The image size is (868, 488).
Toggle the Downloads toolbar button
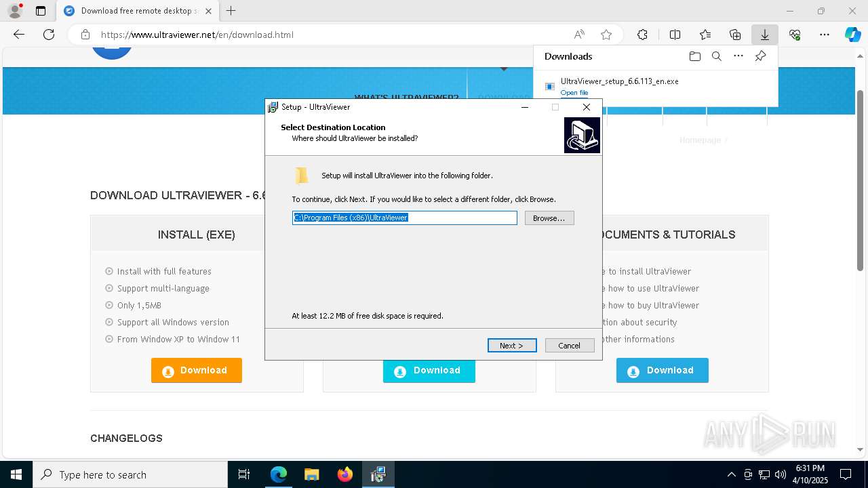click(x=764, y=35)
